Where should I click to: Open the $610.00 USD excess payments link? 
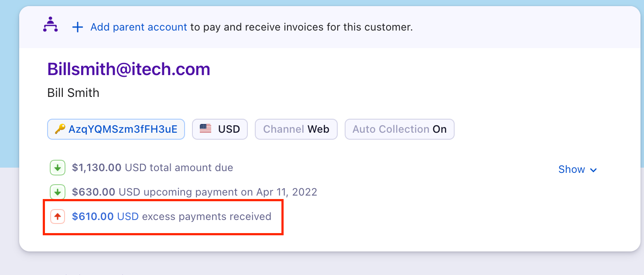click(x=105, y=217)
